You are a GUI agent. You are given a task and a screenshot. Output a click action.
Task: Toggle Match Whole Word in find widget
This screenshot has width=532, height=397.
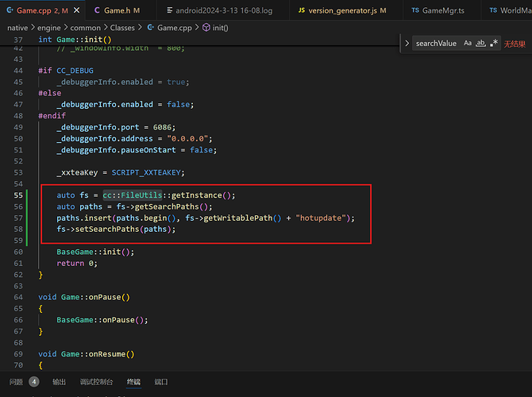pyautogui.click(x=480, y=43)
